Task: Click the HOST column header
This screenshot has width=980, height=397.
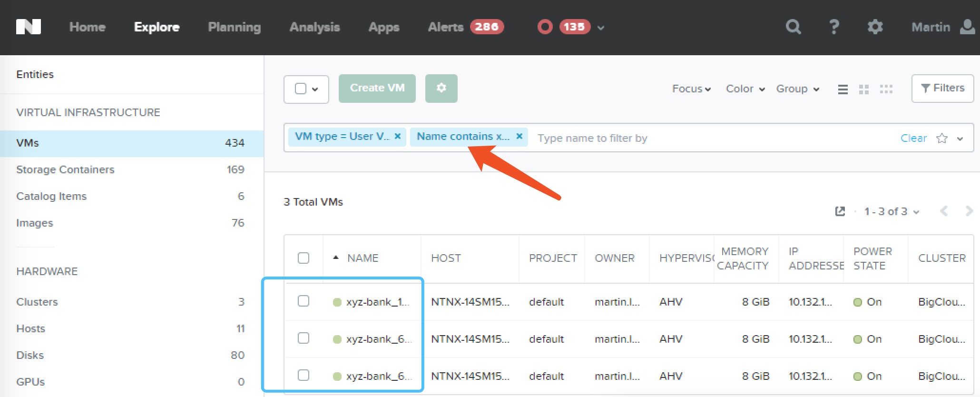Action: tap(446, 258)
